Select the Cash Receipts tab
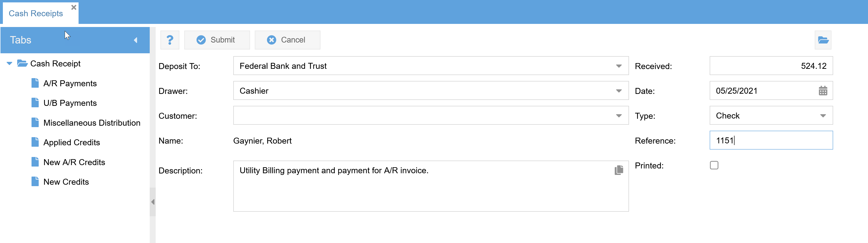Screen dimensions: 868x243 36,13
